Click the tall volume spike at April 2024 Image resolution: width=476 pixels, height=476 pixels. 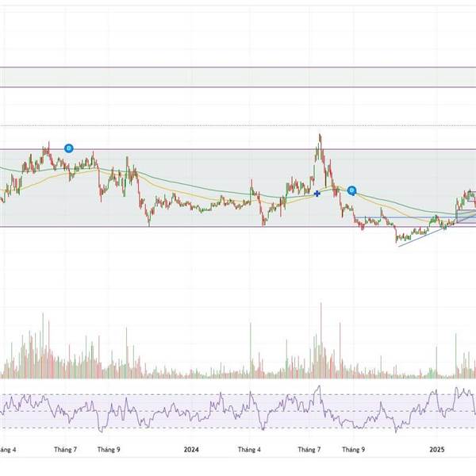pos(251,351)
